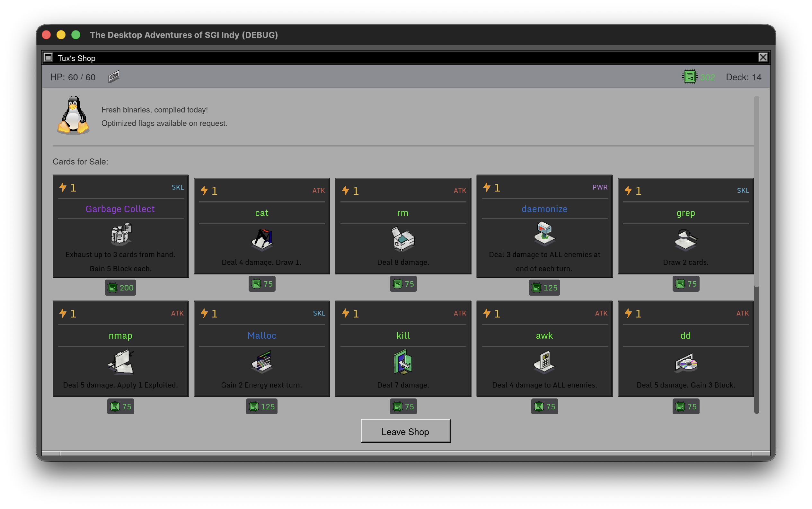Image resolution: width=812 pixels, height=509 pixels.
Task: Click the Garbage Collect card icon
Action: [x=120, y=233]
